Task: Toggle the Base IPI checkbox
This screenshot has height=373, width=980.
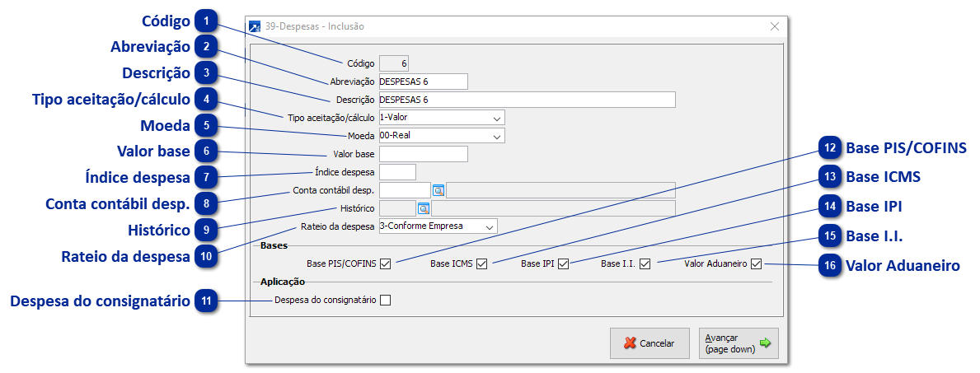Action: (x=563, y=263)
